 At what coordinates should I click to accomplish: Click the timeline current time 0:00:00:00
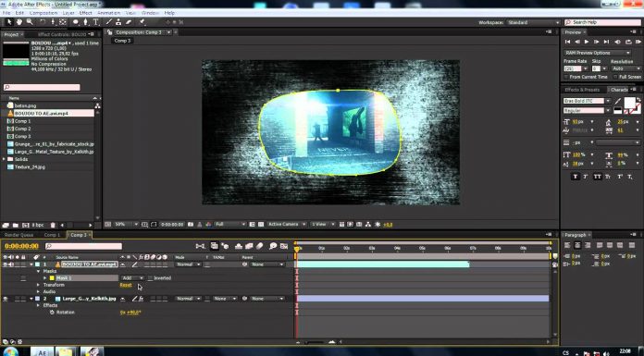pyautogui.click(x=21, y=246)
